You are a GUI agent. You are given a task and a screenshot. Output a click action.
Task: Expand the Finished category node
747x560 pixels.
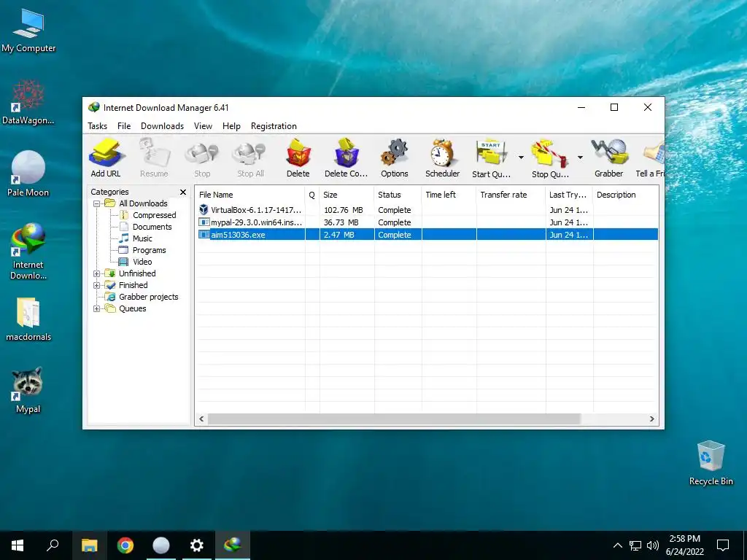pyautogui.click(x=96, y=285)
